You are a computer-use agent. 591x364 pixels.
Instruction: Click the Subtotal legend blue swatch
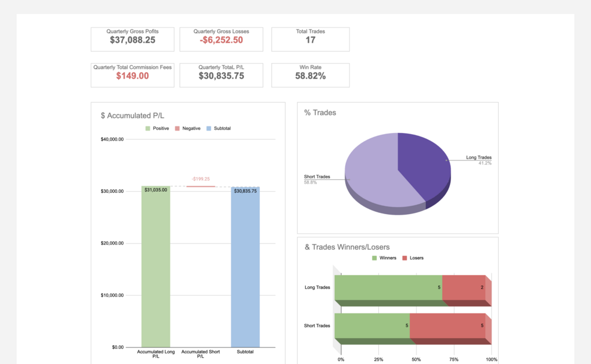209,129
